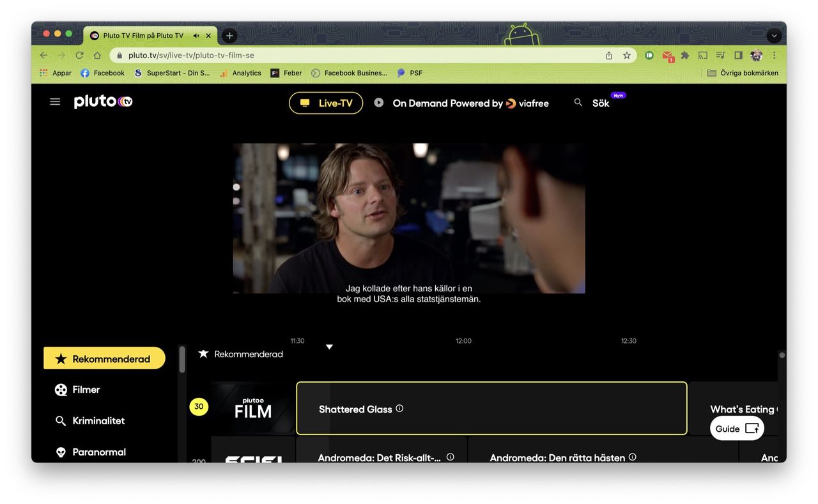Screen dimensions: 818x504
Task: Click the play circle next to Live-TV
Action: click(377, 101)
